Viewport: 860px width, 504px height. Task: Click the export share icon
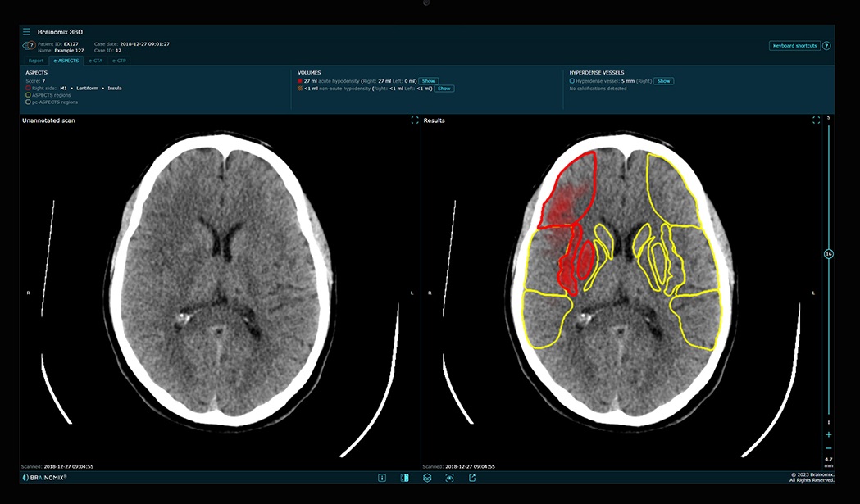472,478
